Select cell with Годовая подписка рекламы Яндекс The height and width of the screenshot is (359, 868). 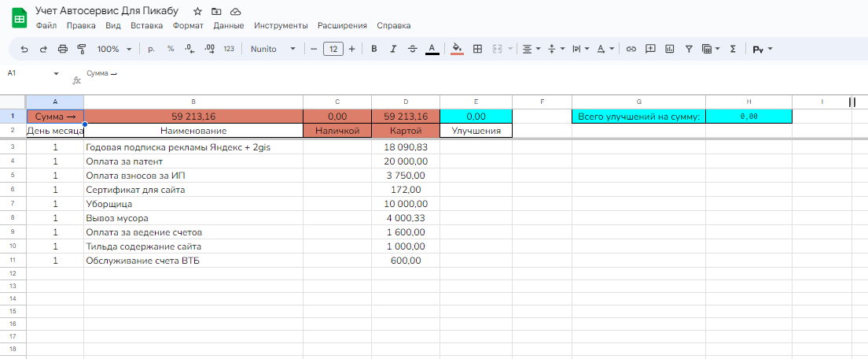[x=193, y=147]
